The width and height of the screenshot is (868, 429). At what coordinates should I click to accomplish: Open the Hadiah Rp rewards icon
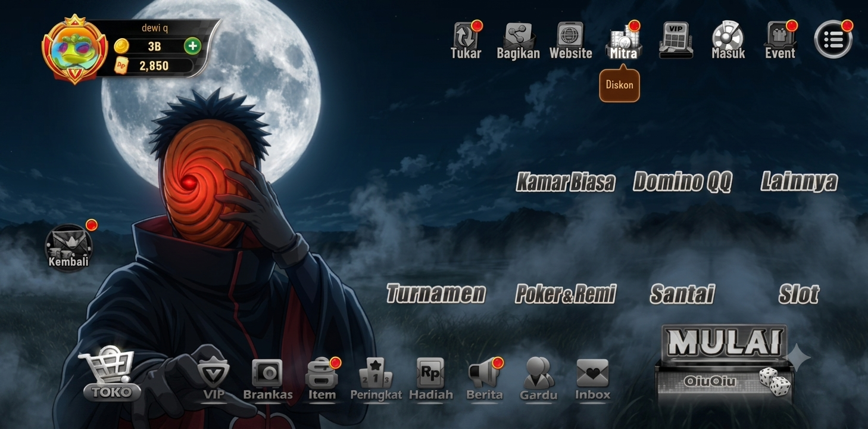pyautogui.click(x=430, y=380)
